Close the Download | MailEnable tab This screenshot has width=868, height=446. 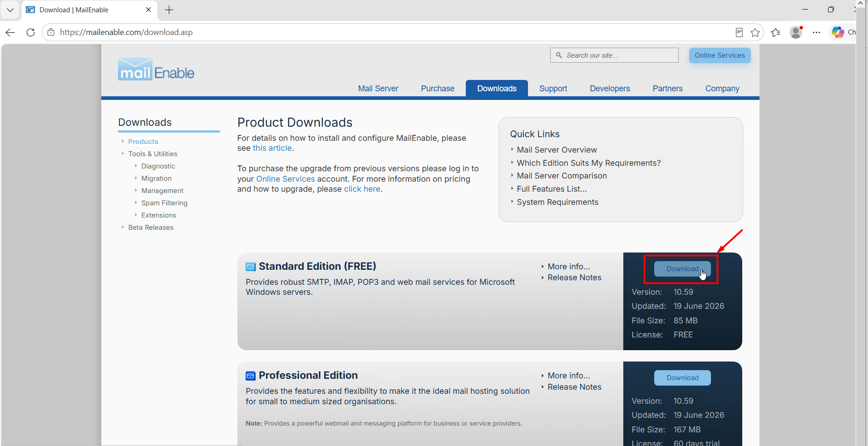pos(148,10)
